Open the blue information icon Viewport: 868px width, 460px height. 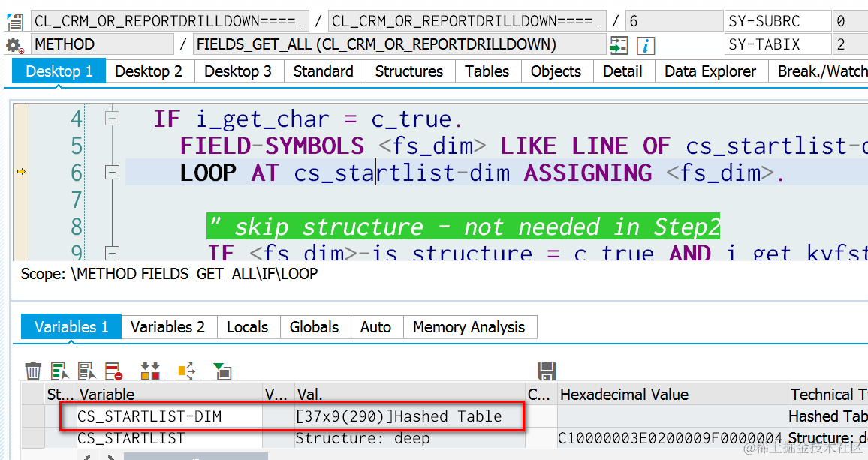click(646, 45)
